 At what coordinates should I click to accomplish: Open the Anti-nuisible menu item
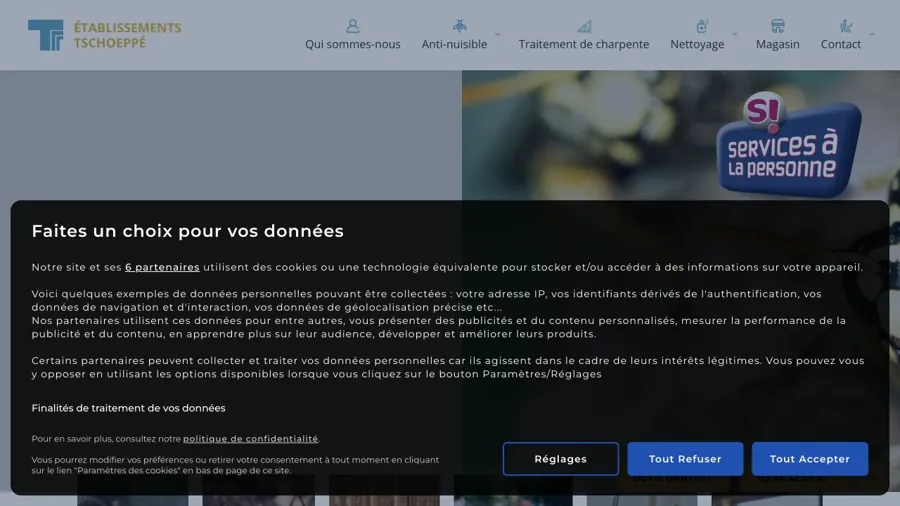tap(454, 44)
